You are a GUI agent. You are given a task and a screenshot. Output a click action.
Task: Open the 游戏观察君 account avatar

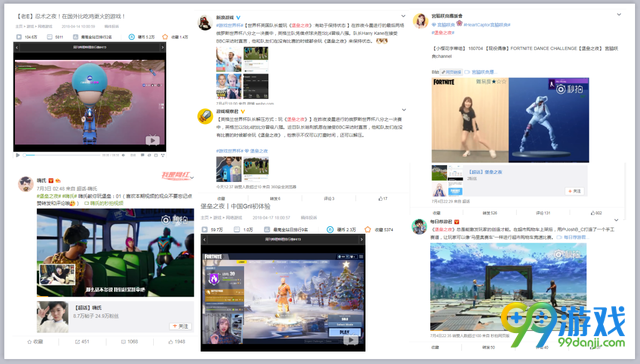[x=205, y=116]
